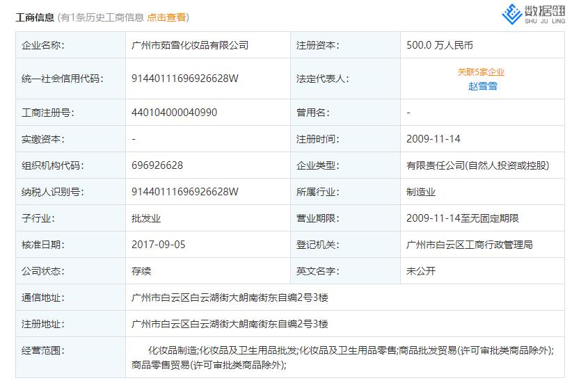The height and width of the screenshot is (392, 581).
Task: Select registration number 440104000040990
Action: pyautogui.click(x=174, y=113)
